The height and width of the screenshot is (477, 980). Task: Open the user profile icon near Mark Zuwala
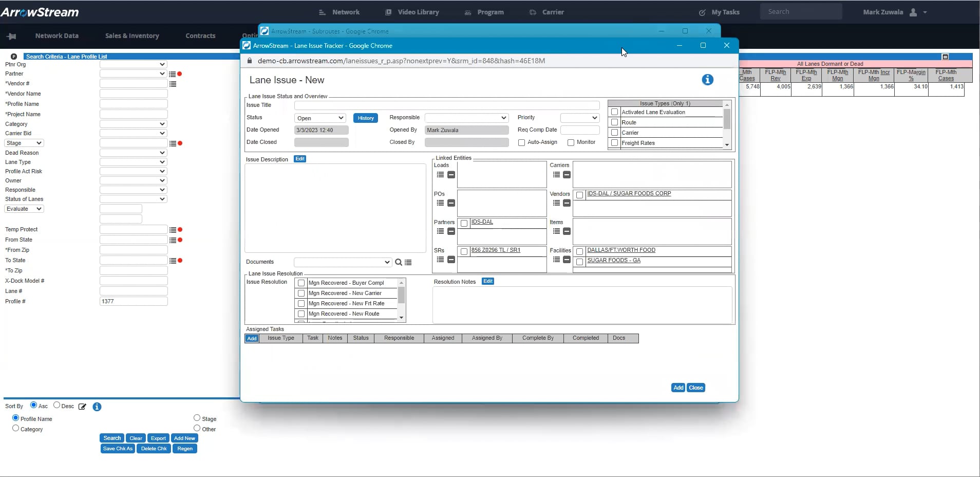click(913, 12)
